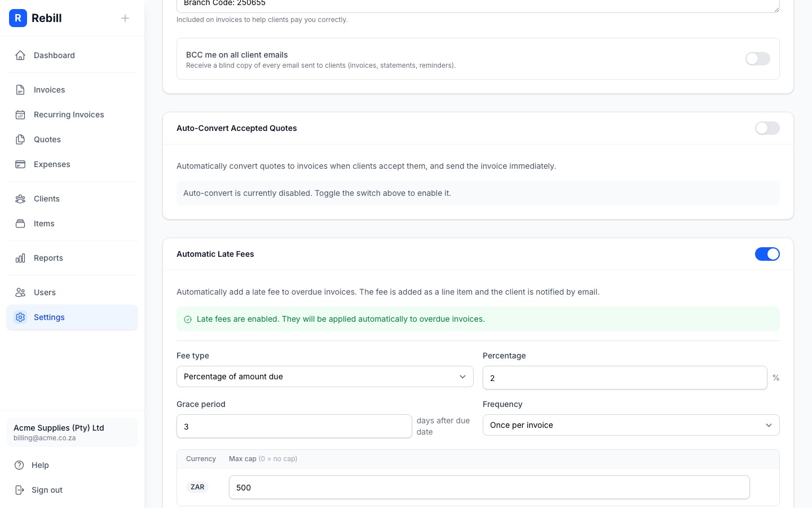The image size is (812, 508).
Task: Click the Recurring Invoices calendar icon
Action: (x=20, y=115)
